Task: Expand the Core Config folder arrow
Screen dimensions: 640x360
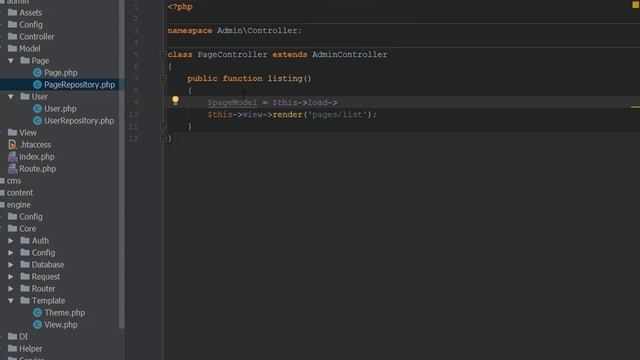Action: click(11, 253)
